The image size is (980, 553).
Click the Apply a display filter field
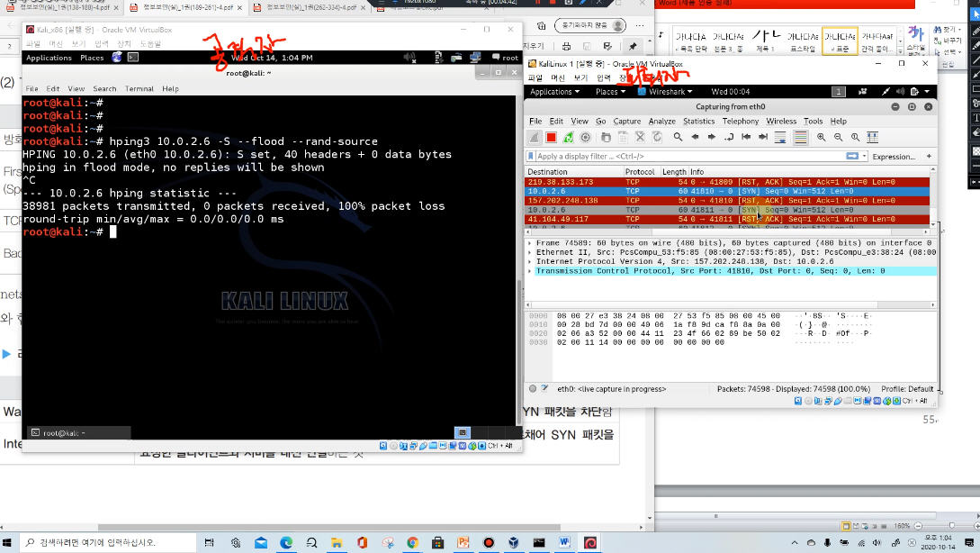(688, 157)
